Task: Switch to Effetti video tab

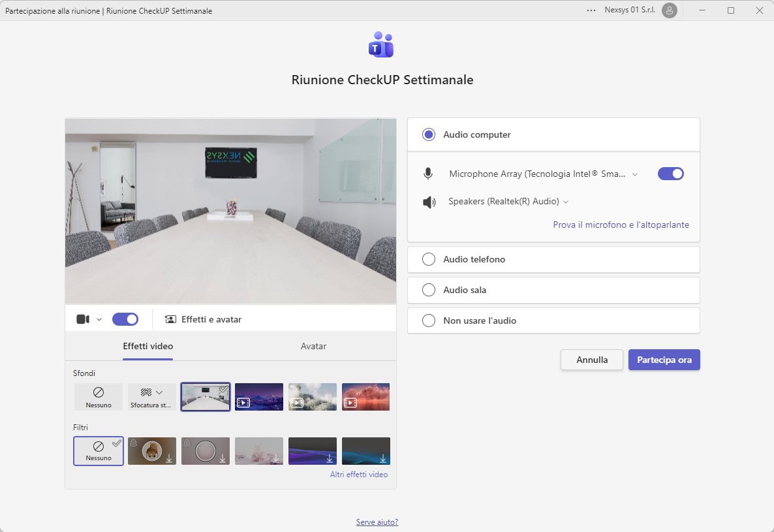Action: click(x=147, y=347)
